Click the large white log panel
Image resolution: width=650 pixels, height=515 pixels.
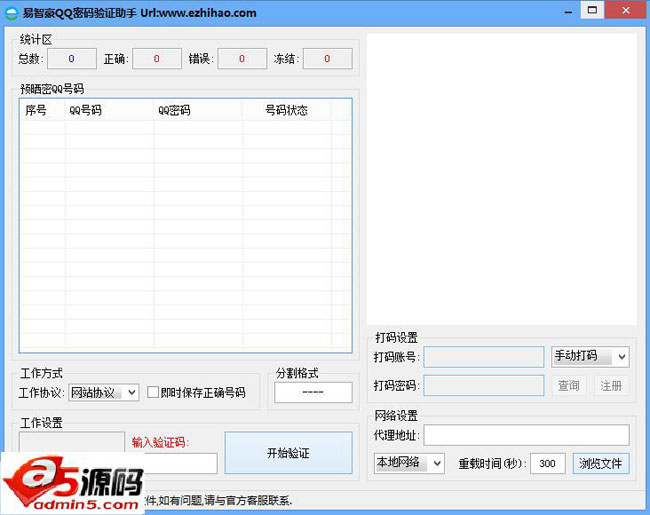pos(502,179)
